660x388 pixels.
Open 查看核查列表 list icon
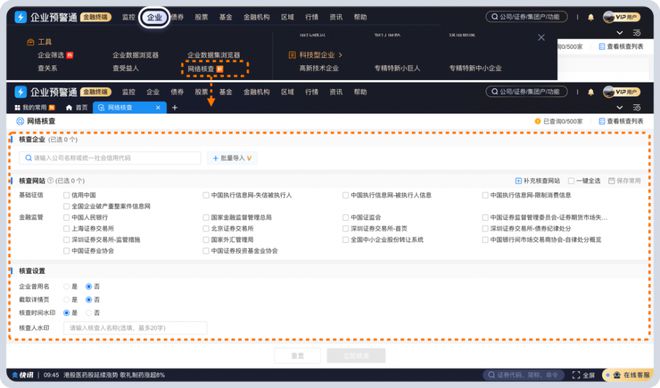coord(602,121)
